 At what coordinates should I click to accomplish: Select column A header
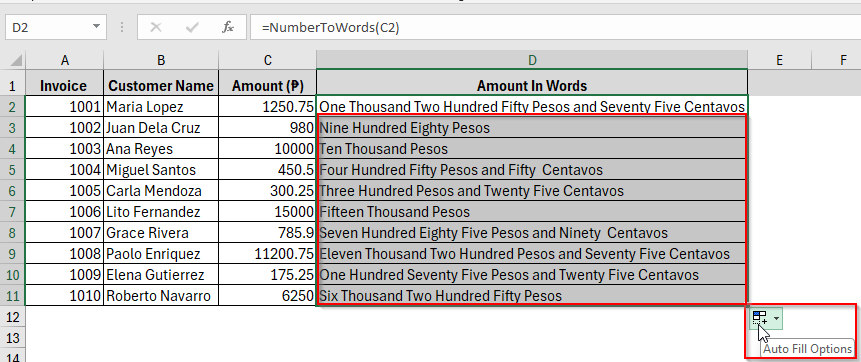(65, 60)
